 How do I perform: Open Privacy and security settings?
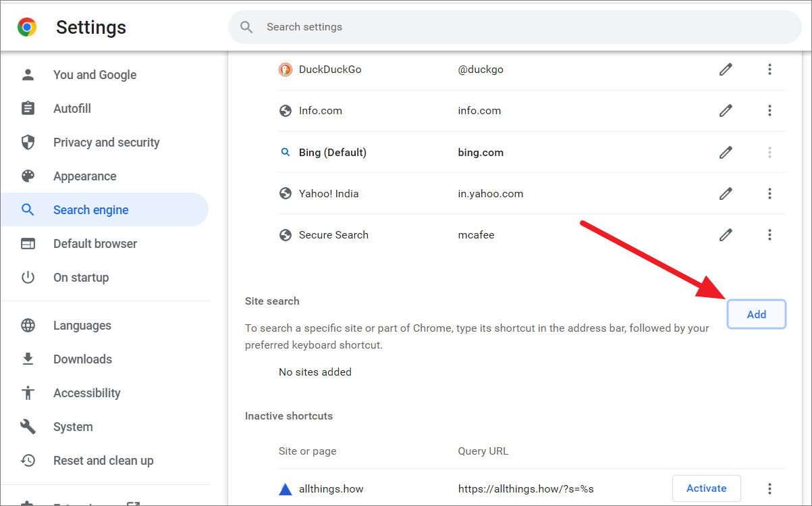point(105,143)
